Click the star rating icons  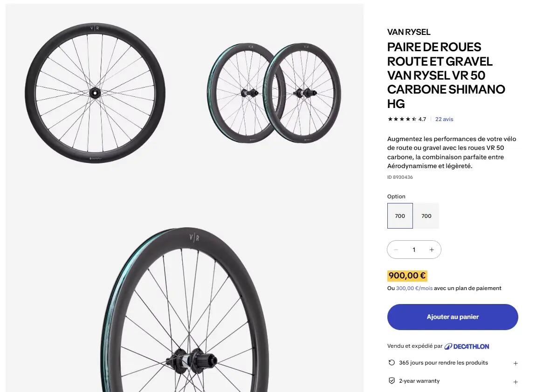[x=402, y=119]
